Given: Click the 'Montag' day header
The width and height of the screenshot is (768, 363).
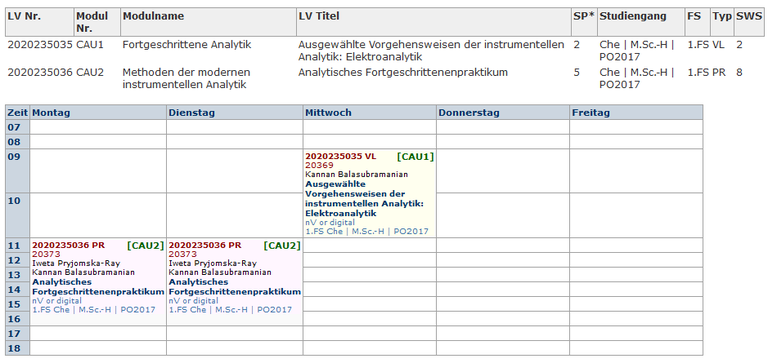Looking at the screenshot, I should 98,113.
